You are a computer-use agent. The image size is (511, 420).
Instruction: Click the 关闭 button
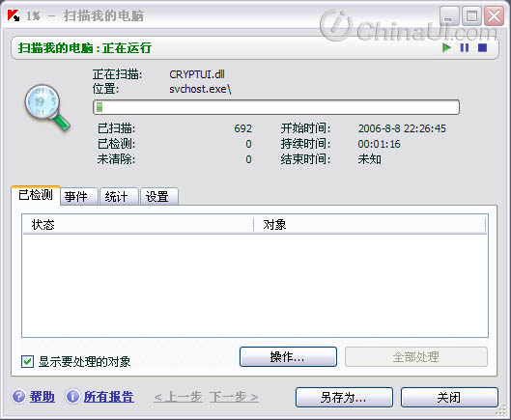449,397
